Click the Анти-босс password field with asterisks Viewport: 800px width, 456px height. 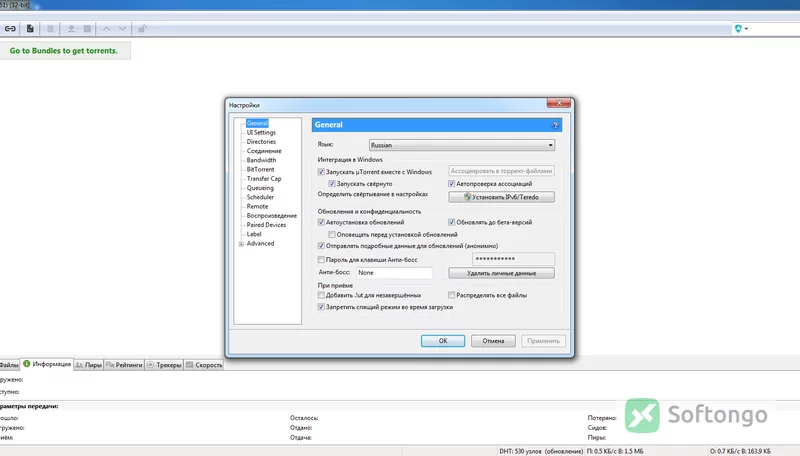[513, 259]
